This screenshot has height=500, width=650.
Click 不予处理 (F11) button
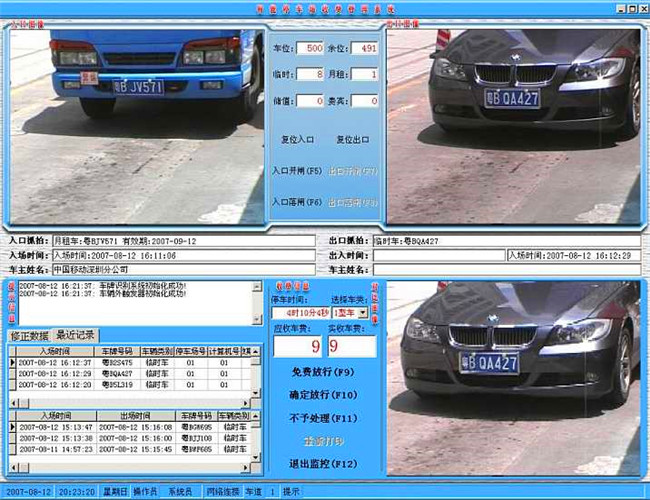[323, 418]
